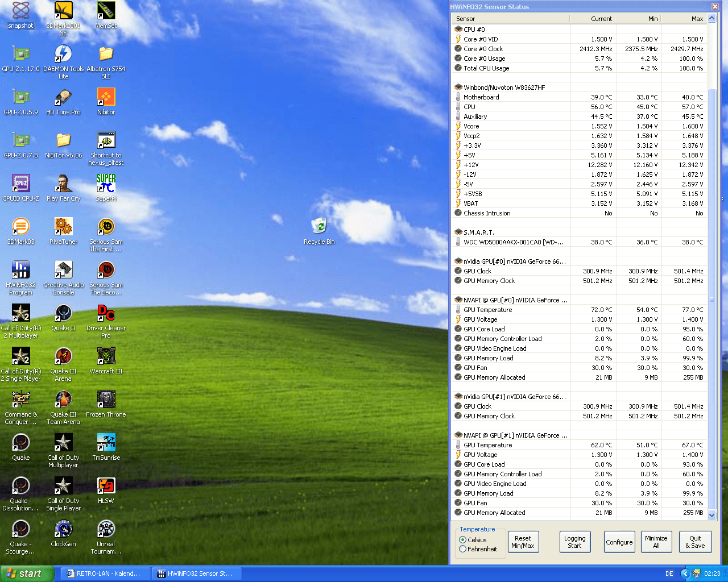The height and width of the screenshot is (582, 728).
Task: Open the Recycle Bin
Action: pos(319,231)
